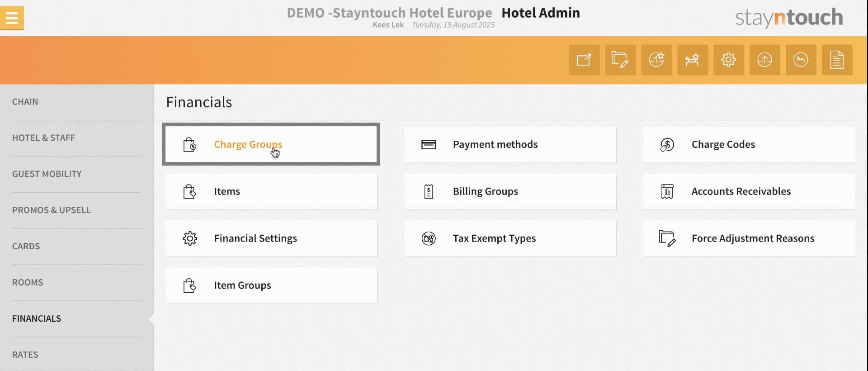Click the document page toolbar icon
Viewport: 868px width, 371px height.
(x=837, y=60)
